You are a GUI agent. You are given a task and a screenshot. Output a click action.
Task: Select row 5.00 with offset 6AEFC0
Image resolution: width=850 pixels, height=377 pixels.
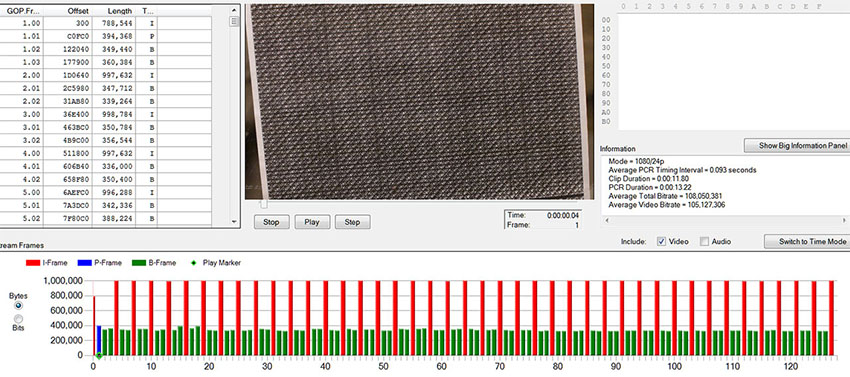[106, 192]
